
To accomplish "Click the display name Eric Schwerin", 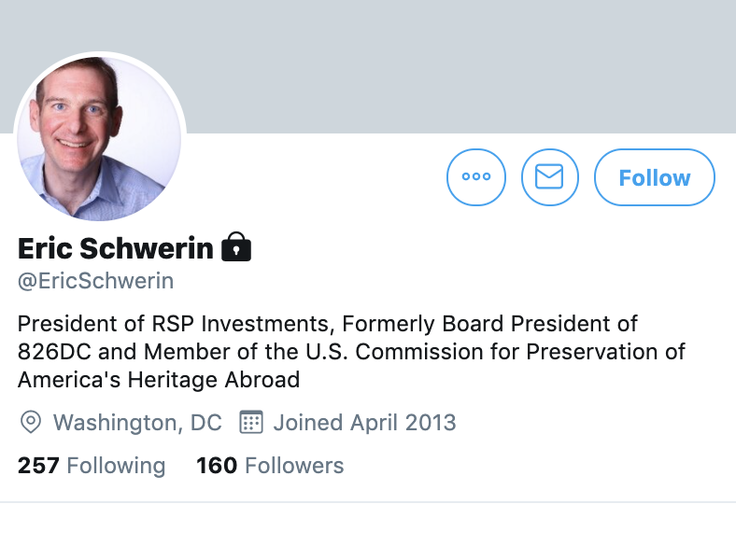I will pos(115,248).
